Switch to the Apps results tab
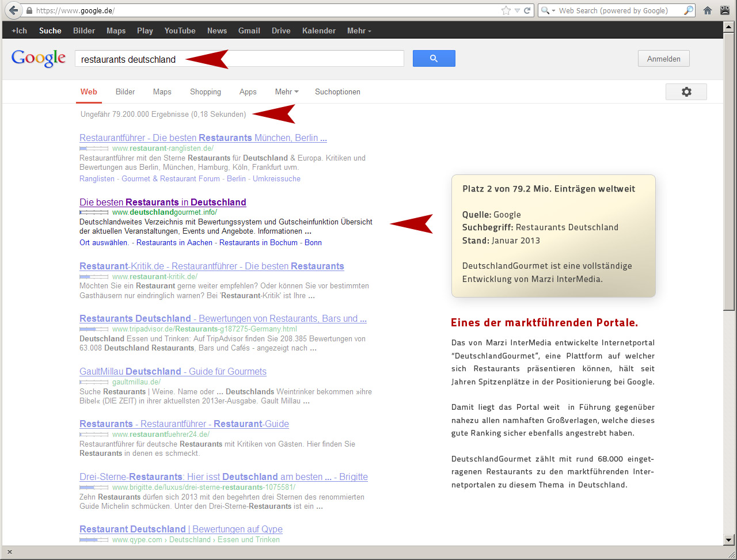 [248, 92]
